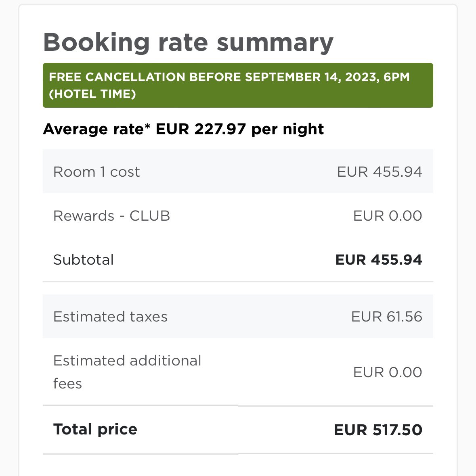Click the bold Subtotal amount EUR 455.94

(x=379, y=260)
